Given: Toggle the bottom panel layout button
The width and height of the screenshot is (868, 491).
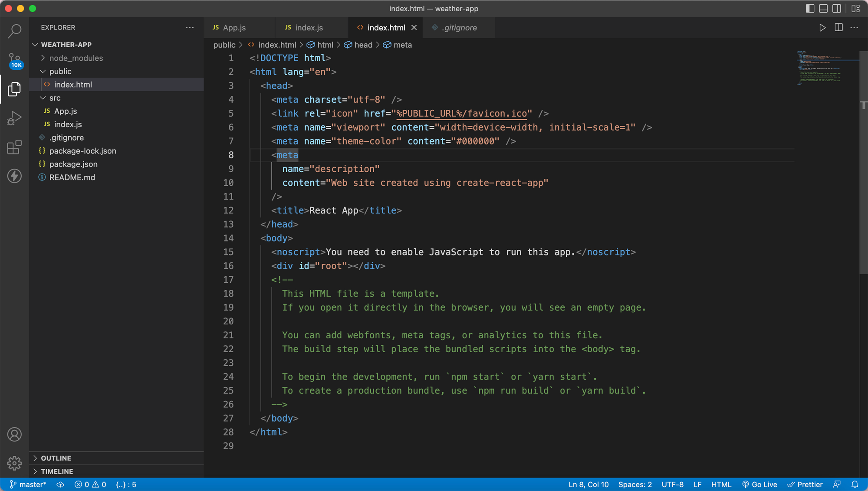Looking at the screenshot, I should (x=823, y=9).
